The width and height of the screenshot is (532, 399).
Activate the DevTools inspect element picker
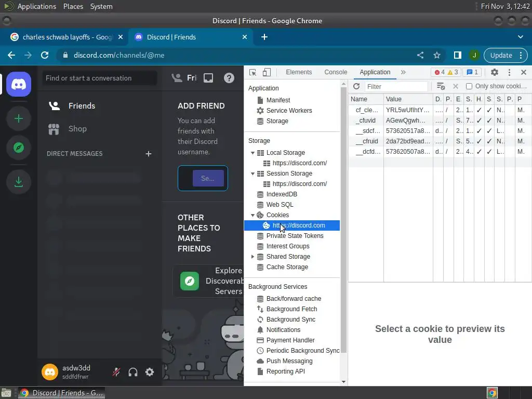(253, 72)
